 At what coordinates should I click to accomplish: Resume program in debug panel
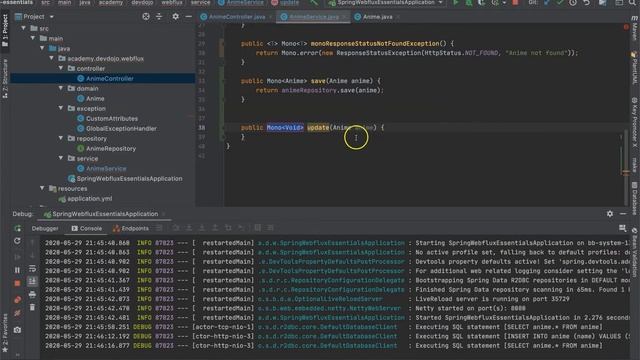(17, 257)
